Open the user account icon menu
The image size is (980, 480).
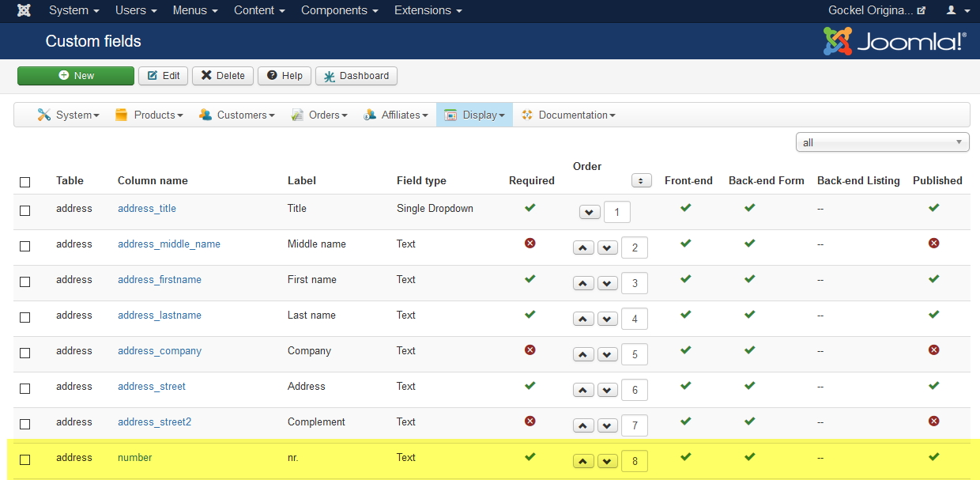957,10
